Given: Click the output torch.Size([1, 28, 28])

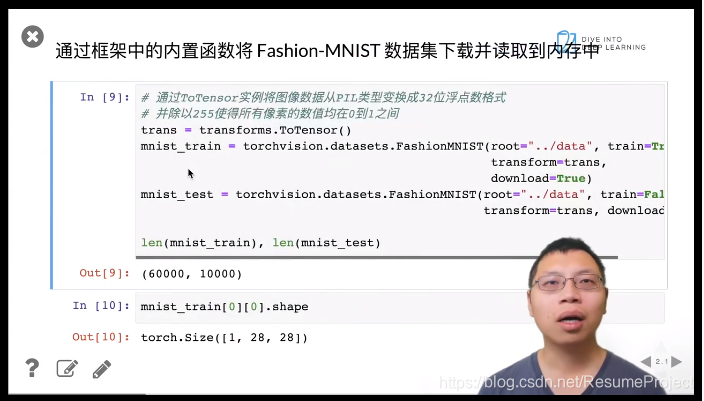Looking at the screenshot, I should 224,338.
